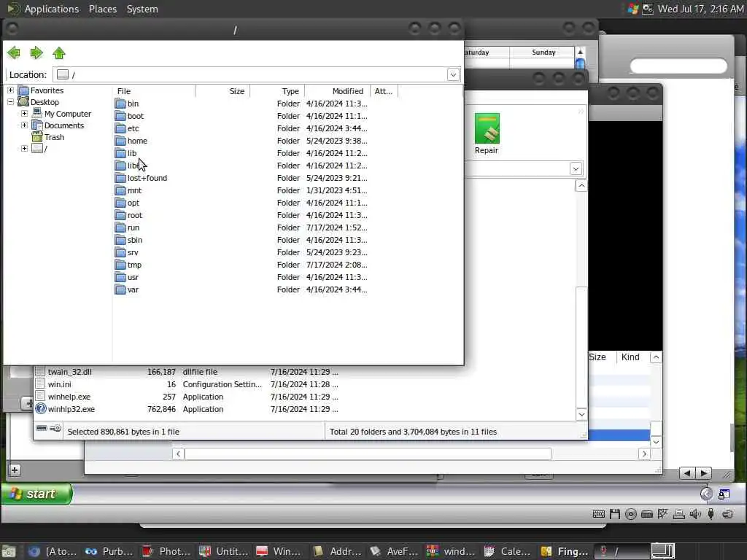The image size is (747, 560).
Task: Open the Location path dropdown
Action: (453, 75)
